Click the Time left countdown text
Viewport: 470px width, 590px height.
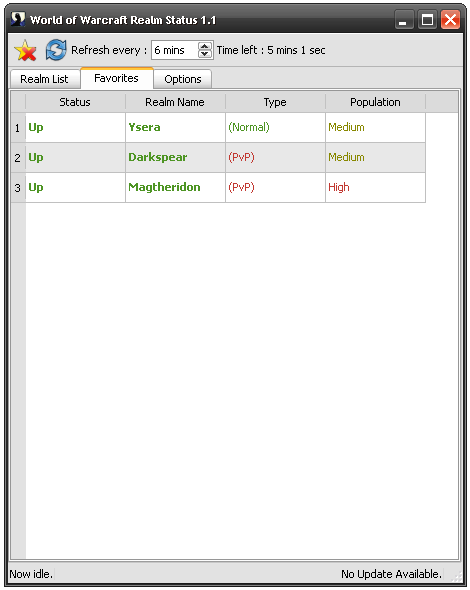click(271, 50)
